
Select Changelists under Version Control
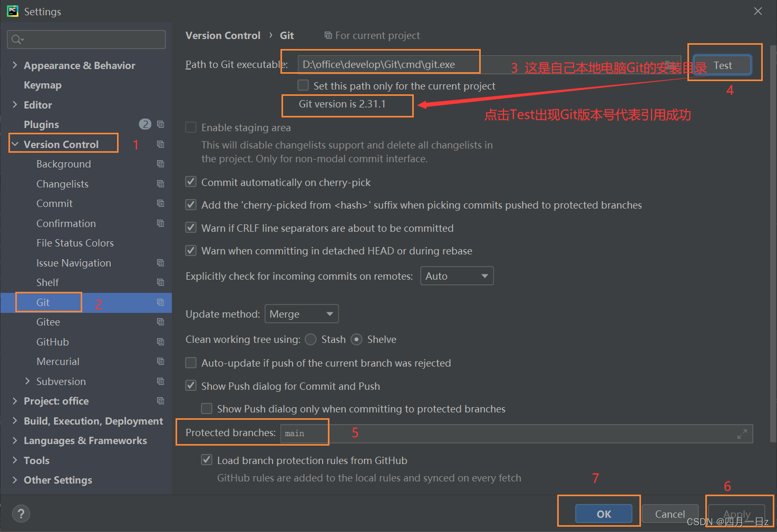62,184
